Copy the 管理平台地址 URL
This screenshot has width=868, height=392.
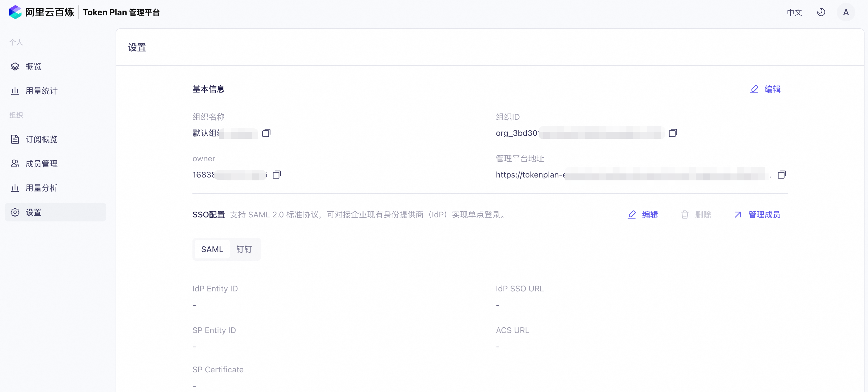[781, 175]
